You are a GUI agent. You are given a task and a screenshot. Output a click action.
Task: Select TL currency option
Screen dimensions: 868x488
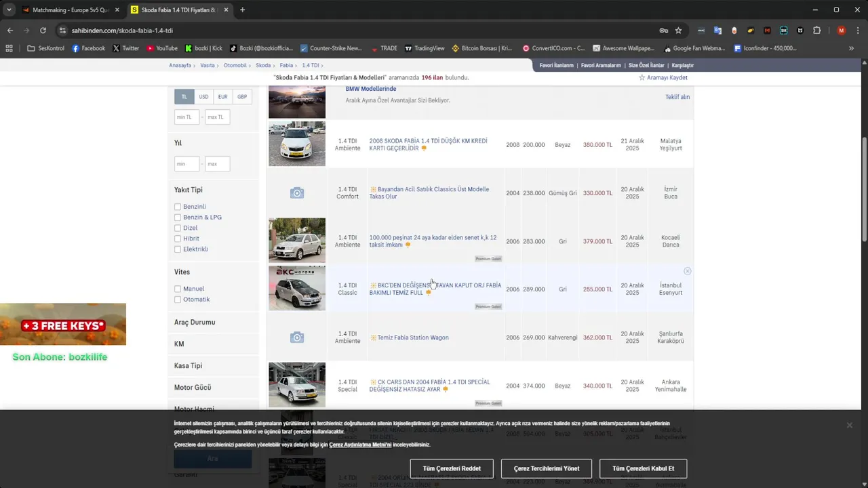tap(184, 97)
